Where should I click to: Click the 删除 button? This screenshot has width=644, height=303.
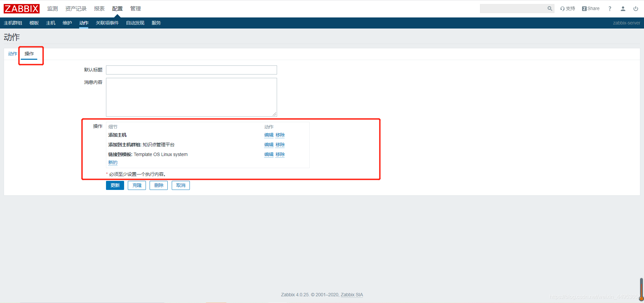(x=159, y=185)
